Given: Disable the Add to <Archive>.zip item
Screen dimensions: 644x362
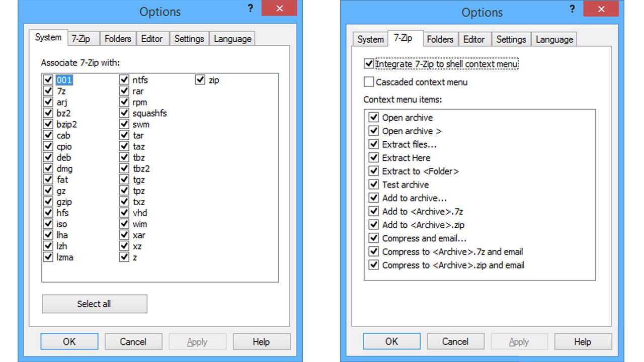Looking at the screenshot, I should tap(373, 225).
